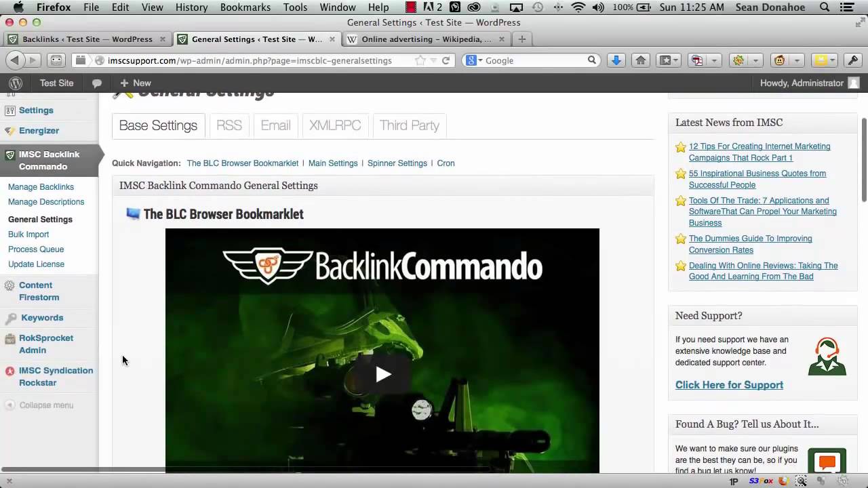Open S3Fox from the status bar
Image resolution: width=868 pixels, height=488 pixels.
click(761, 481)
